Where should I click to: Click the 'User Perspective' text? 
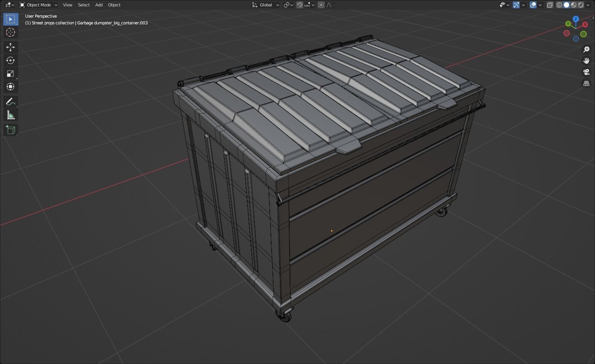tap(41, 16)
